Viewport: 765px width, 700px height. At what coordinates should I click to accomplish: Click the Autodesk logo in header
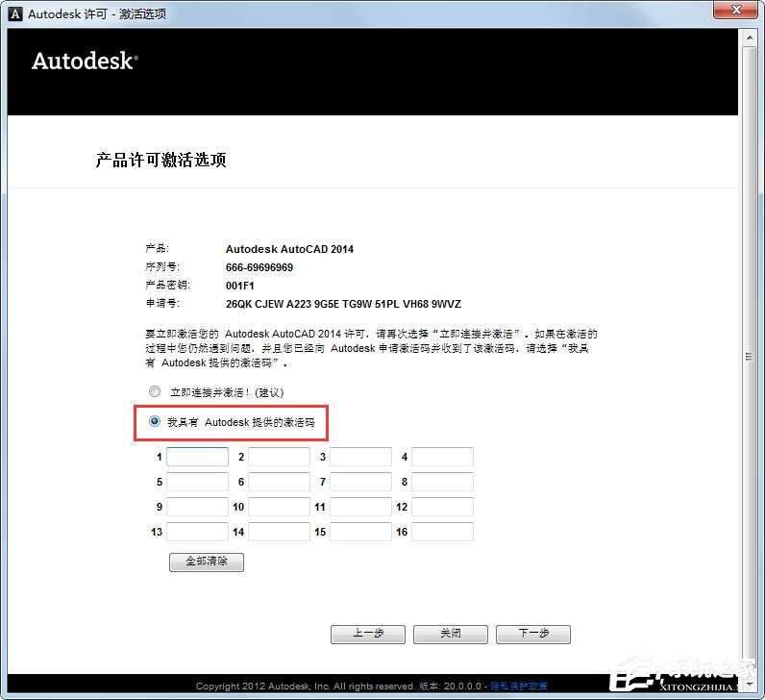(x=85, y=61)
